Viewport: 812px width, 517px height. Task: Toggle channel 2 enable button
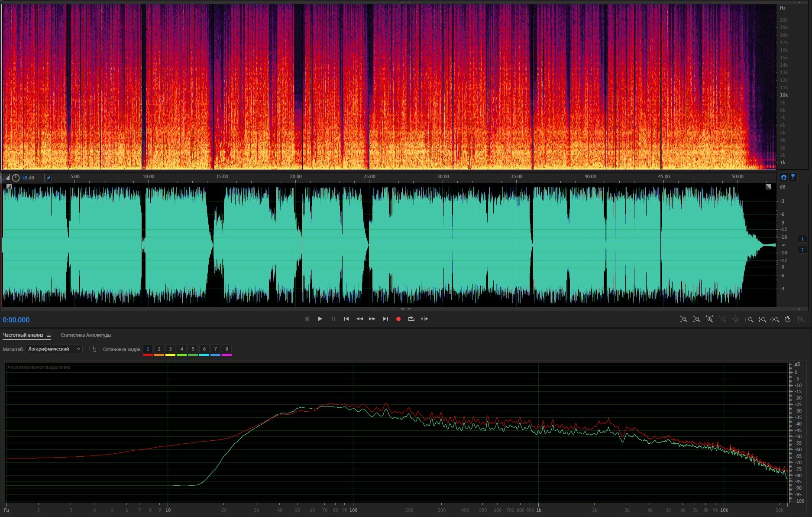[x=802, y=250]
